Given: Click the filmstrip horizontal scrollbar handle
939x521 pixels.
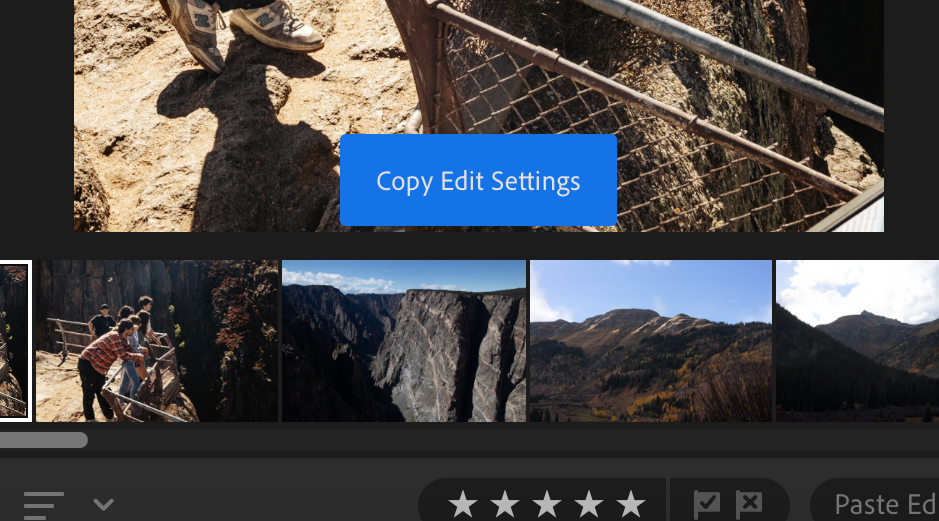Looking at the screenshot, I should click(44, 440).
